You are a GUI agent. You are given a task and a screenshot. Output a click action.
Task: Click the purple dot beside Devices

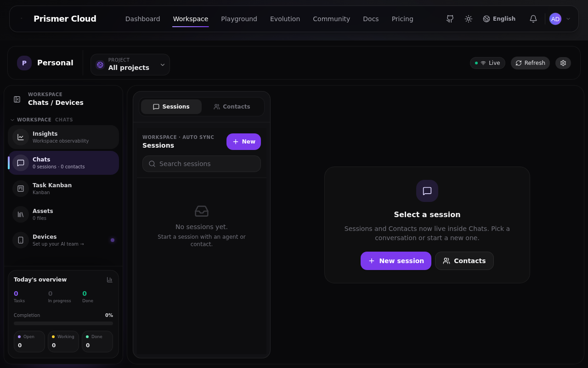113,240
